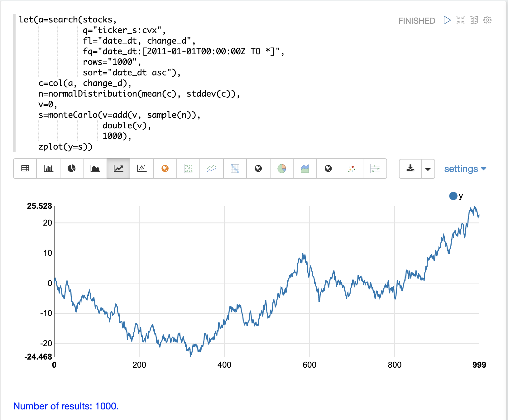Download the result data

[410, 169]
